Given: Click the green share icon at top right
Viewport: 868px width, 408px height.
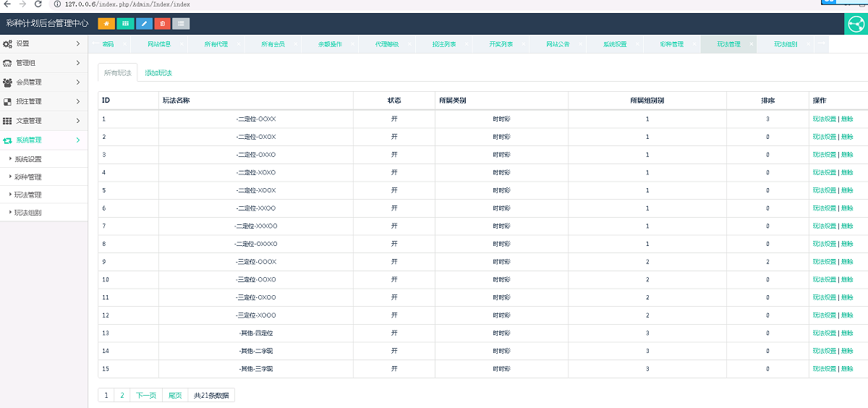Looking at the screenshot, I should (x=856, y=25).
